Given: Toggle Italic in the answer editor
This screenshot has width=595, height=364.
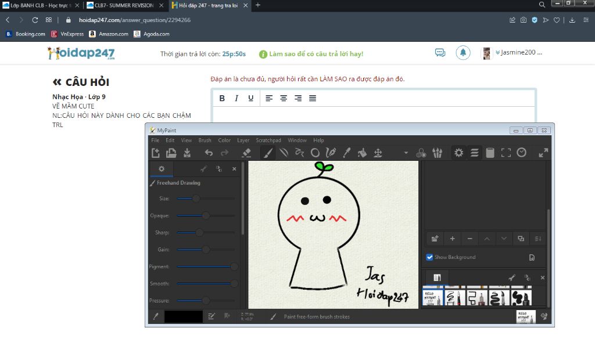Looking at the screenshot, I should [236, 98].
